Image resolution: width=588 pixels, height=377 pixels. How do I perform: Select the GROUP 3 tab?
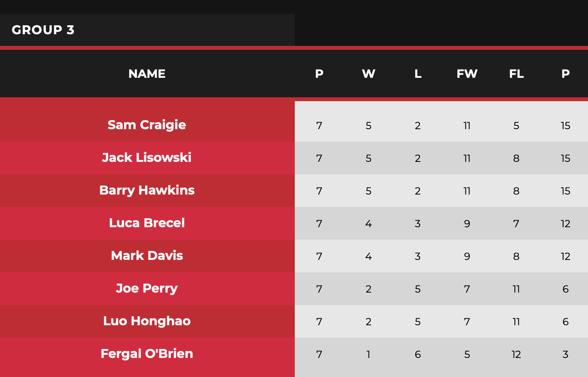tap(43, 30)
